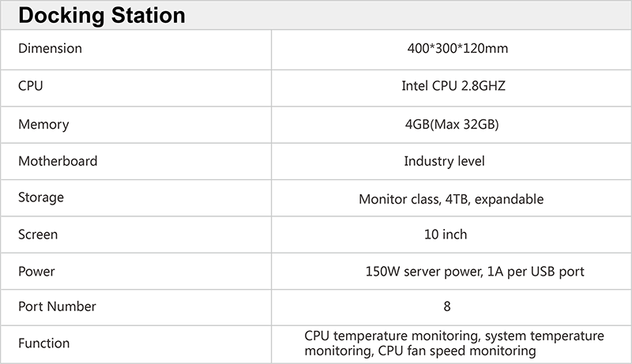The image size is (632, 364).
Task: Select the Memory row label
Action: coord(43,124)
